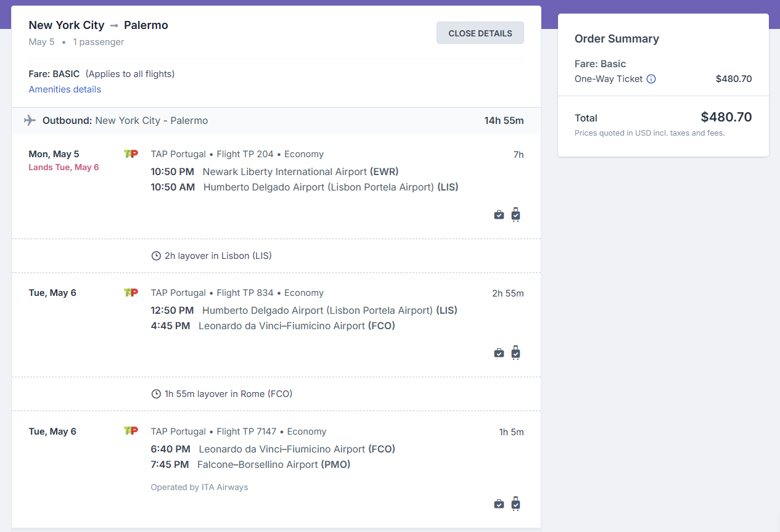Click 'TAP Portugal • Flight TP 834 • Economy'
The width and height of the screenshot is (780, 532).
point(237,293)
